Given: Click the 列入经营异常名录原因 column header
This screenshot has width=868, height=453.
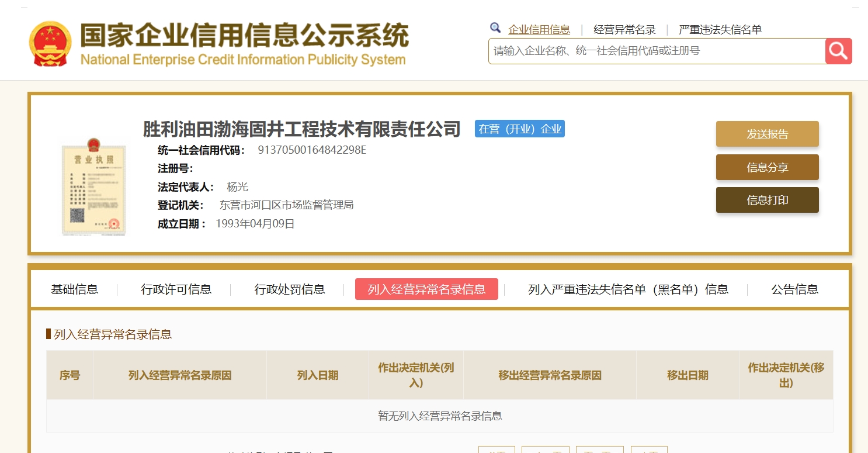Looking at the screenshot, I should pyautogui.click(x=180, y=375).
